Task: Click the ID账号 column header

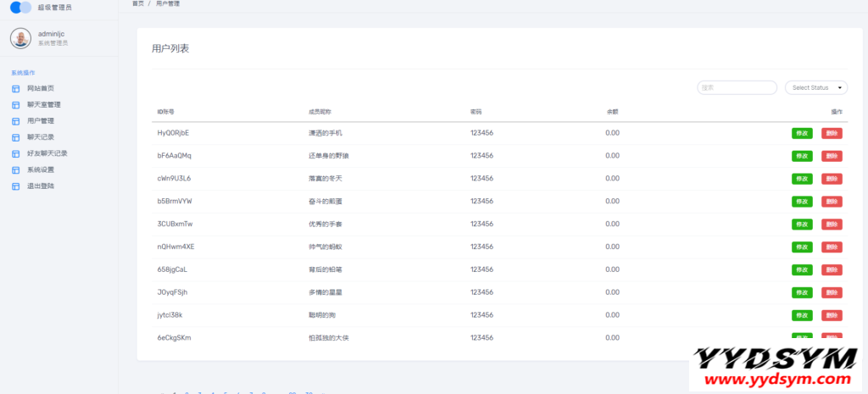Action: tap(165, 112)
